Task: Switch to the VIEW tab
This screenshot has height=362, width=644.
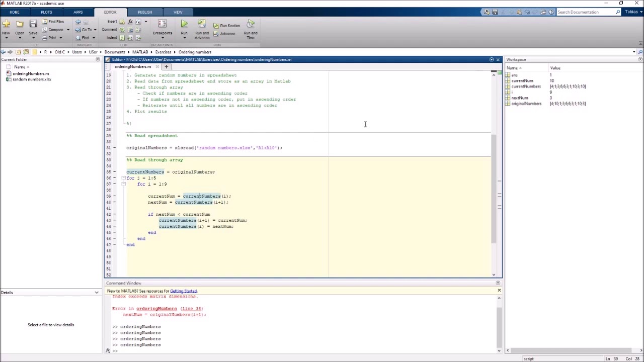Action: pyautogui.click(x=178, y=12)
